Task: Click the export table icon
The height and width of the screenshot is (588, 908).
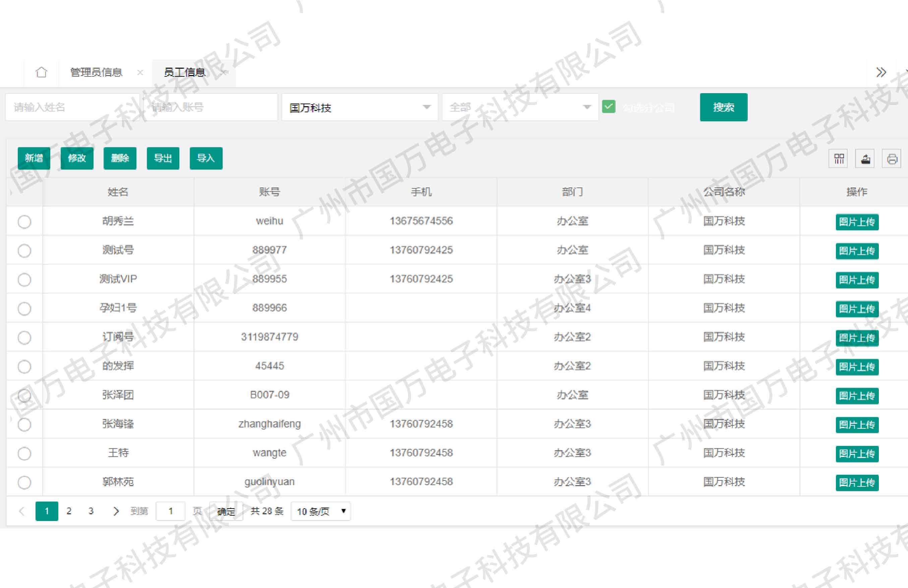Action: tap(865, 158)
